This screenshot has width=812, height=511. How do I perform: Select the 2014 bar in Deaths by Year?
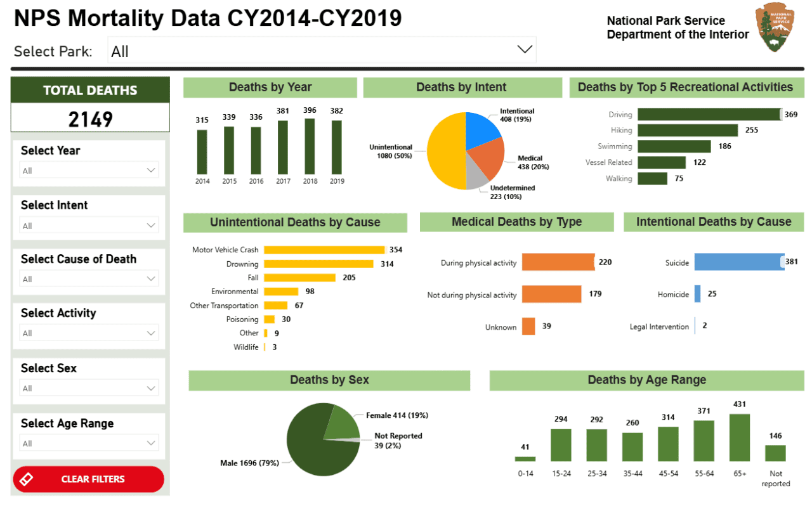tap(202, 152)
